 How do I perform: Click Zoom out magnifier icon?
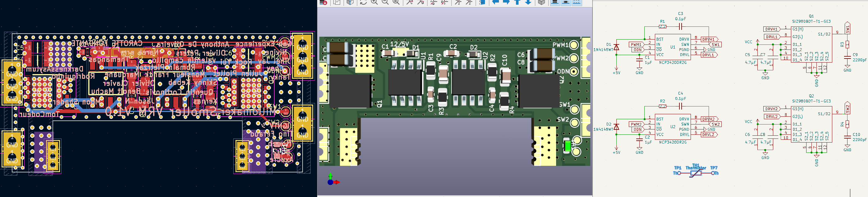385,2
